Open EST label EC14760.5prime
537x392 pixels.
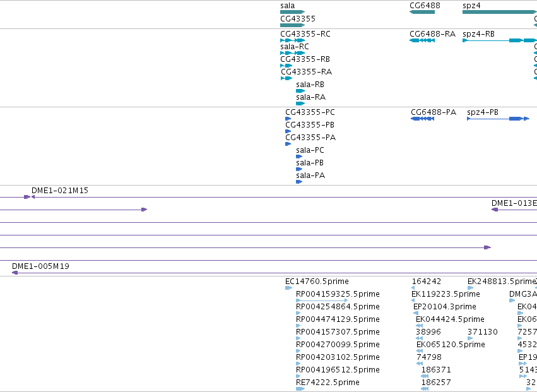(317, 282)
